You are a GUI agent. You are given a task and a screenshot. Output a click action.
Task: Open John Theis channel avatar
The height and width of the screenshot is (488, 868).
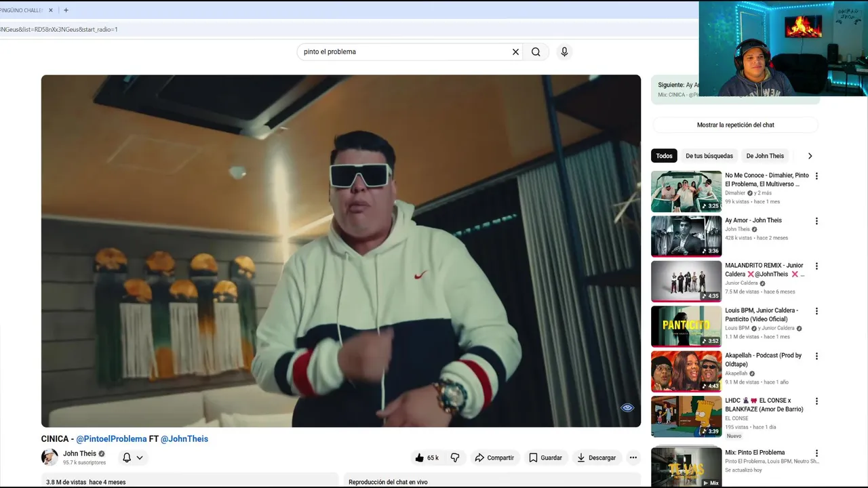tap(50, 457)
